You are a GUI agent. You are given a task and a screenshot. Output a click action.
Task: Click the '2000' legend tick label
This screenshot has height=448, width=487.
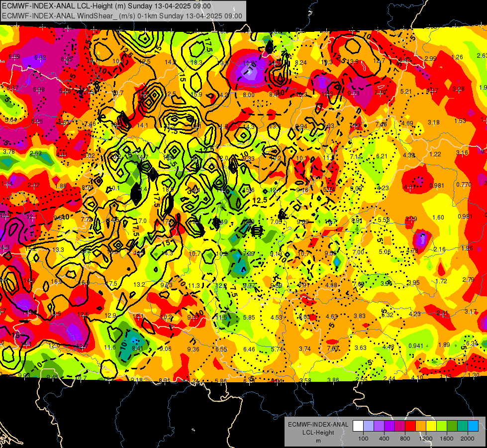click(x=468, y=439)
